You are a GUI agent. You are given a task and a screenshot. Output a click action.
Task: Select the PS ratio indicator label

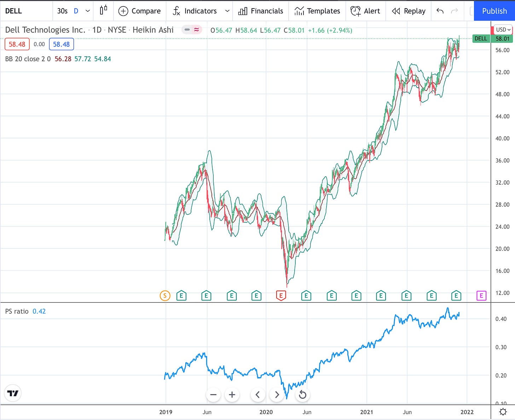click(x=17, y=311)
